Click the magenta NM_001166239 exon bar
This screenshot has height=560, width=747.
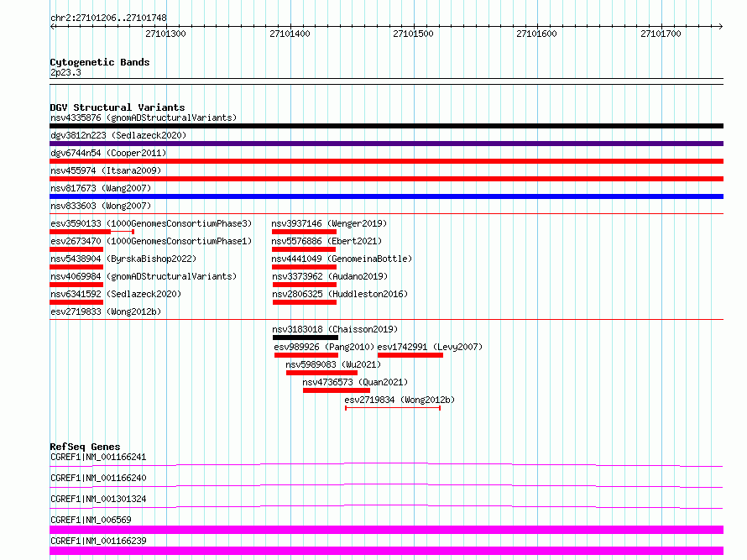(x=386, y=551)
